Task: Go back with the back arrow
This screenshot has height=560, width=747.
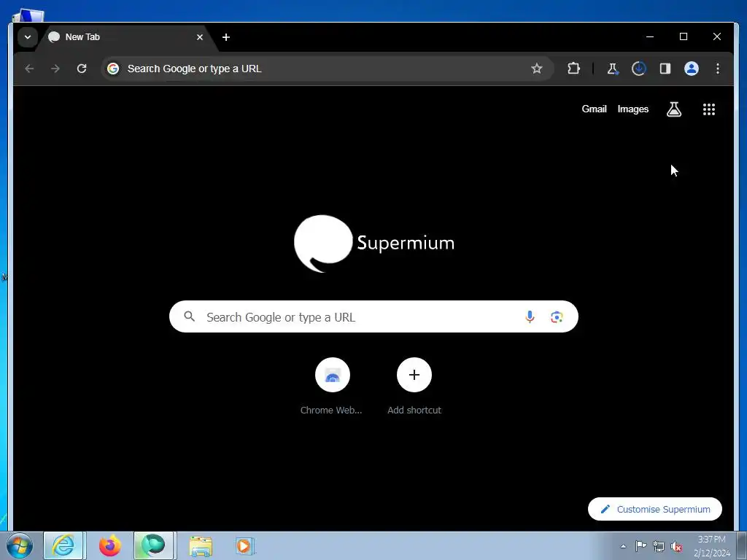Action: click(29, 69)
